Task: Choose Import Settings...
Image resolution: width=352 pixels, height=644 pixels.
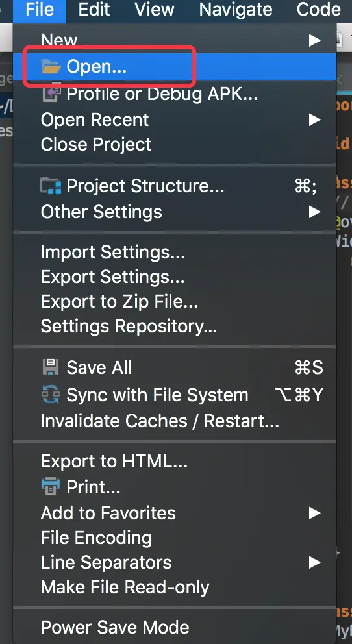Action: pyautogui.click(x=175, y=252)
